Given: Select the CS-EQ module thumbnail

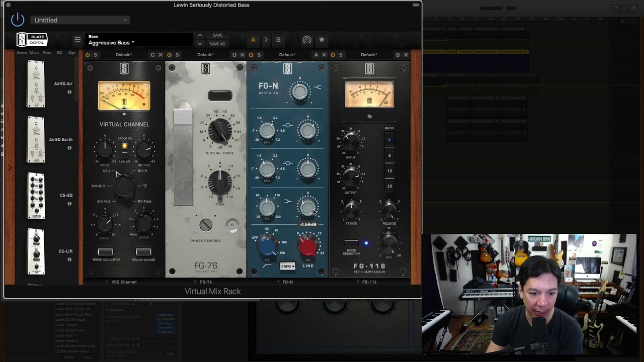Looking at the screenshot, I should pyautogui.click(x=36, y=196).
